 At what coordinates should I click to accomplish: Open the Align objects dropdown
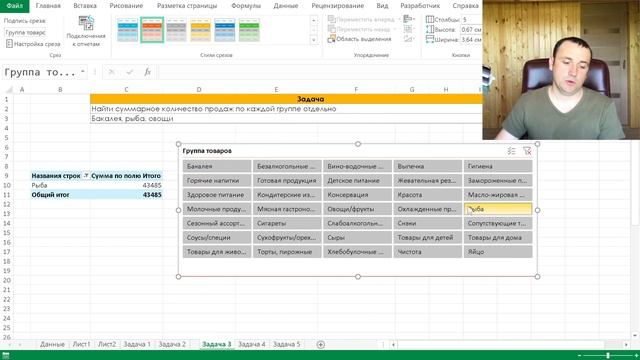pyautogui.click(x=409, y=19)
